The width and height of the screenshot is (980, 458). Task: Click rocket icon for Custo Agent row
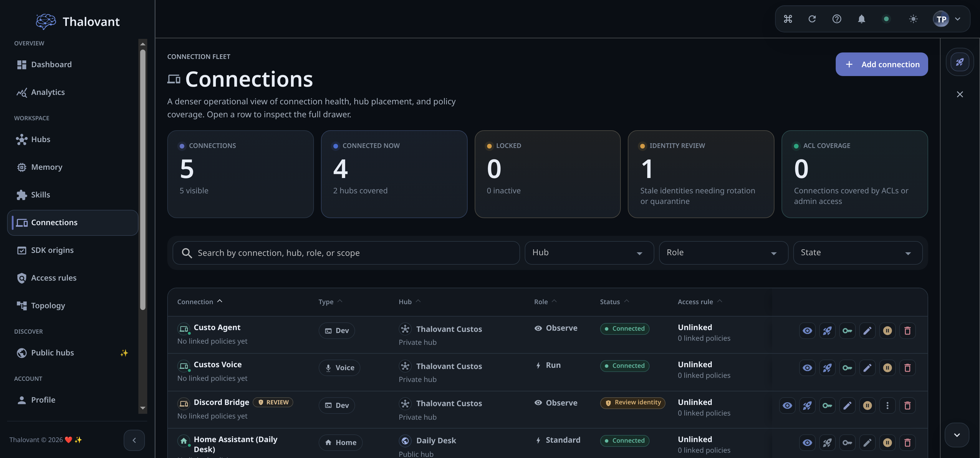pos(827,331)
